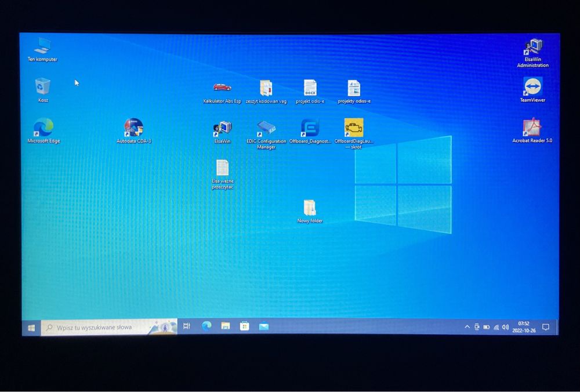Select the Autodata CDA-3 shortcut

coord(133,130)
